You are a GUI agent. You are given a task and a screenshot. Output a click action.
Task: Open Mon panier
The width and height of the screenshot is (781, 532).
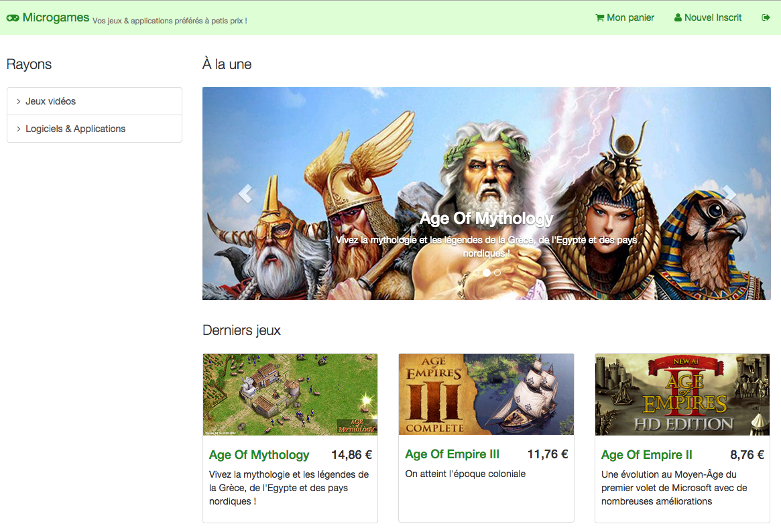(625, 18)
